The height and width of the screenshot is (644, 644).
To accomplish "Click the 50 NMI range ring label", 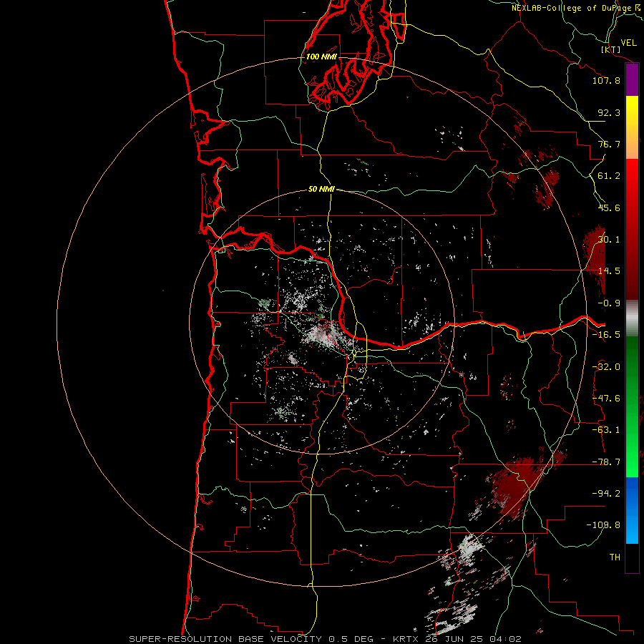I will (x=321, y=189).
